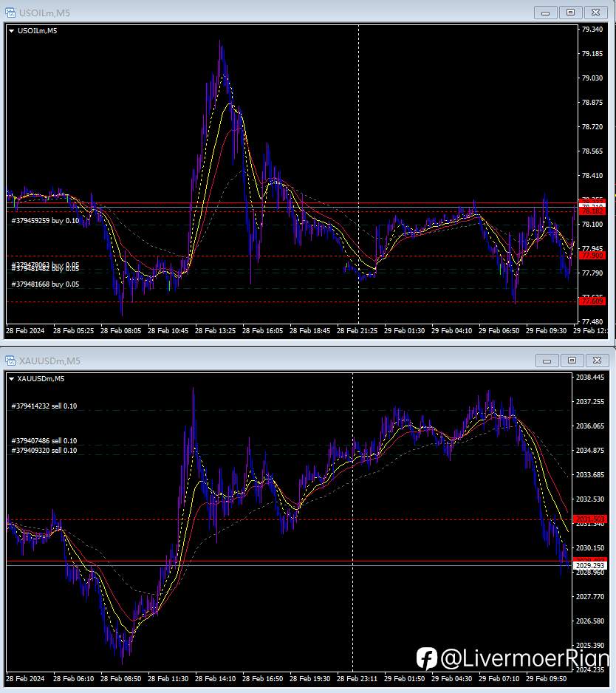
Task: Select order #379459259 buy 0.10 label
Action: [x=45, y=221]
